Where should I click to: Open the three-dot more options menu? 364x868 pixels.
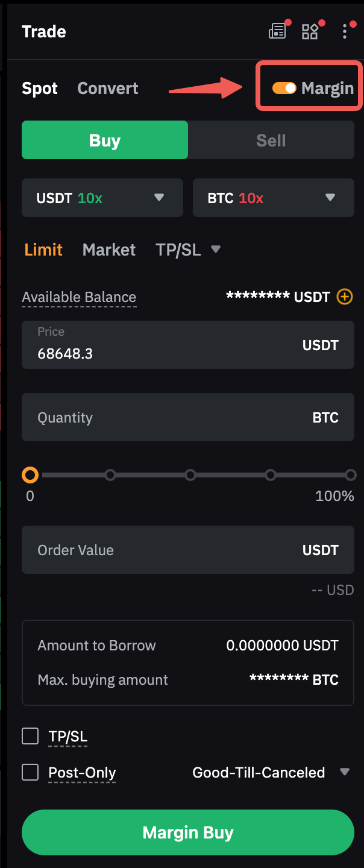[345, 31]
